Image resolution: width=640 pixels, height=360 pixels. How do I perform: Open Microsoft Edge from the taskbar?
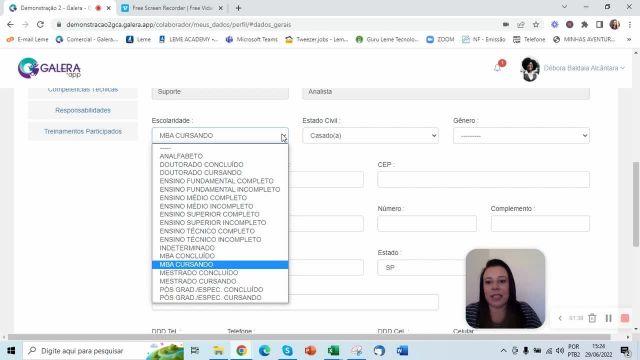264,351
